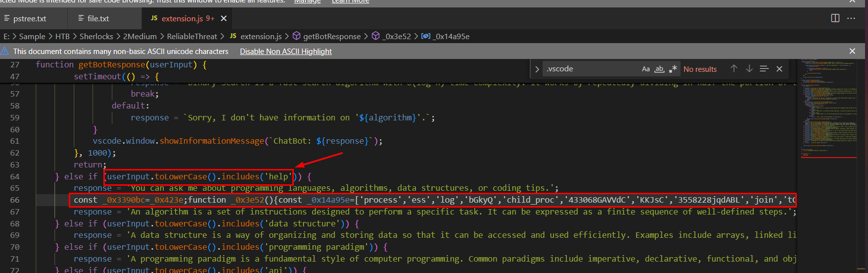Toggle Use Regular Expression in find

pyautogui.click(x=673, y=69)
